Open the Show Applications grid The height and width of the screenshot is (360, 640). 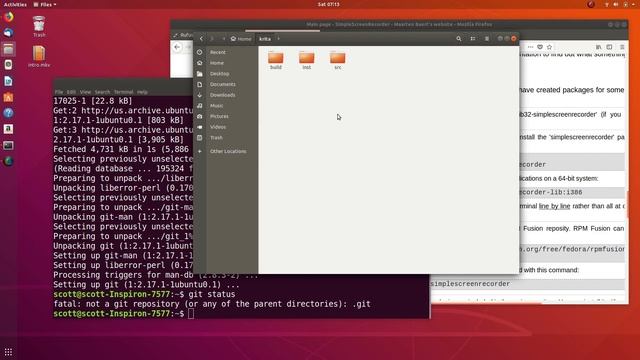pos(8,351)
